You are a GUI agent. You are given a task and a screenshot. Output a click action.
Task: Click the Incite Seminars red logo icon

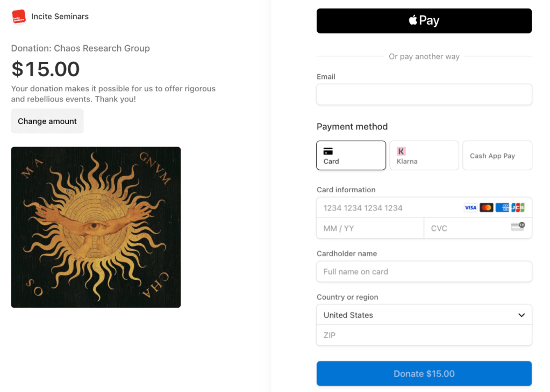(19, 17)
